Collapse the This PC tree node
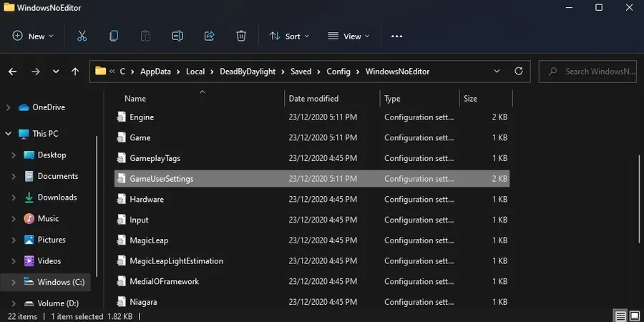Screen dimensions: 644x322 click(x=8, y=134)
